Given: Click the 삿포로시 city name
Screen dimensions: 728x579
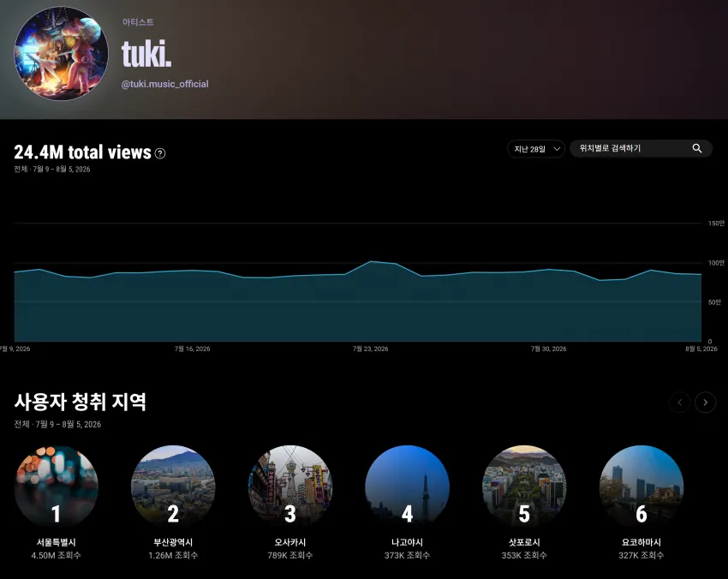Looking at the screenshot, I should 524,542.
